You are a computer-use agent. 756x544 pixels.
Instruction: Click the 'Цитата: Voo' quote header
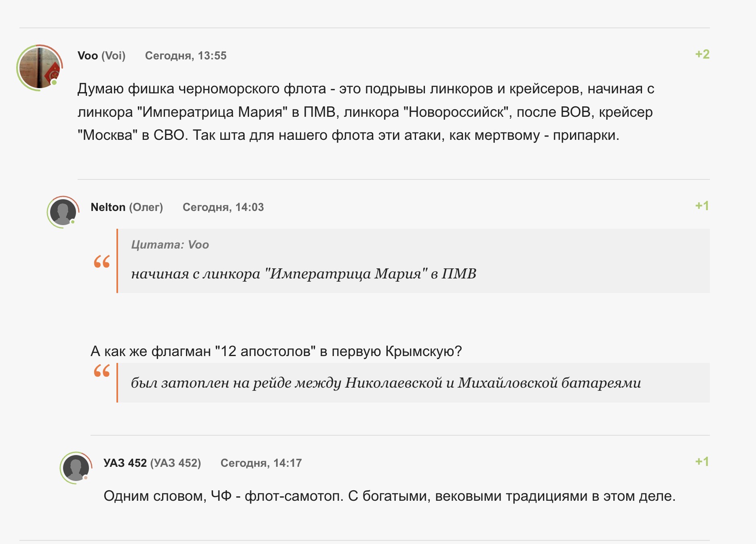170,245
